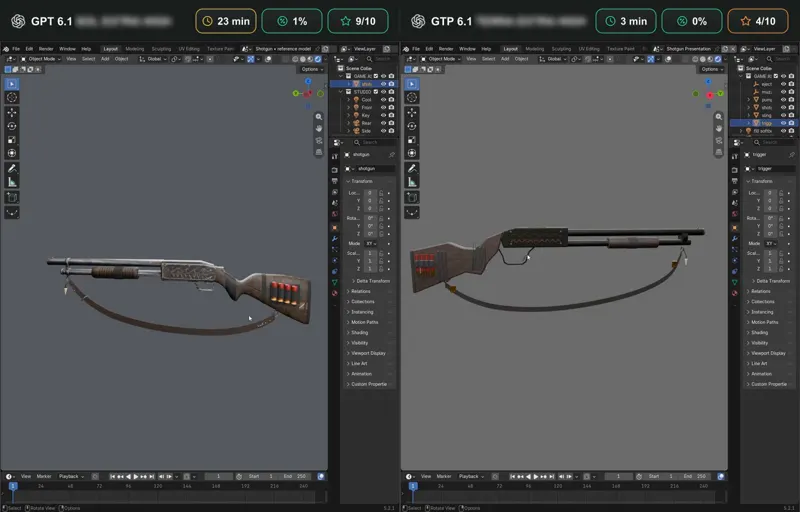Switch to UV Editing tab in right window
This screenshot has height=512, width=800.
point(589,49)
